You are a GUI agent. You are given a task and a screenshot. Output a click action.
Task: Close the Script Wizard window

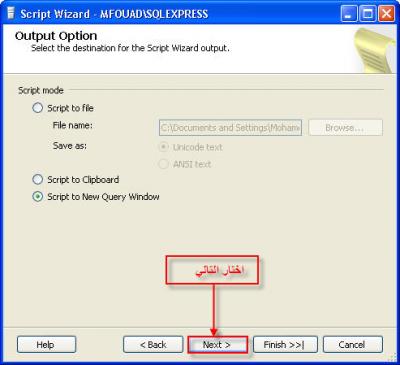tap(387, 14)
